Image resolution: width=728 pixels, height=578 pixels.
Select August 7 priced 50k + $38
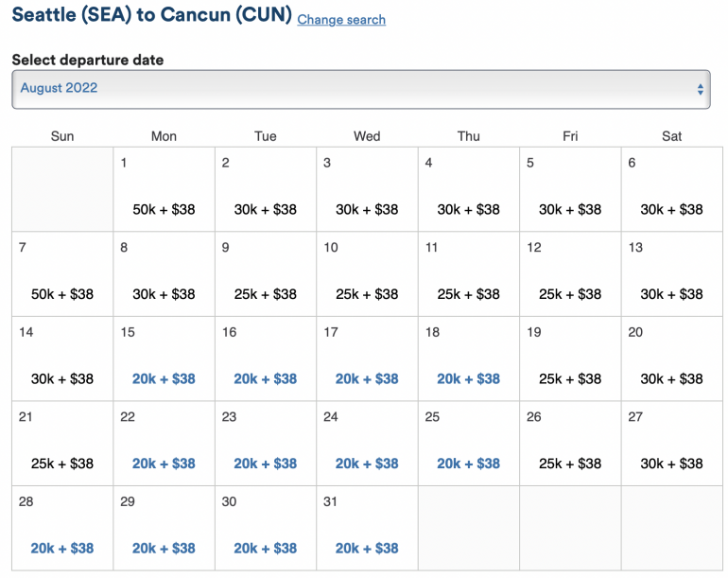(x=62, y=294)
